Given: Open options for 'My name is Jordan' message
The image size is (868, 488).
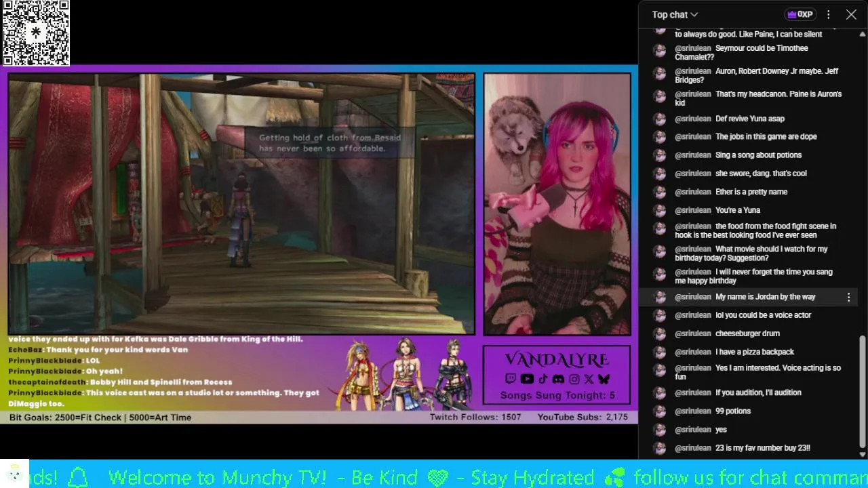Looking at the screenshot, I should click(848, 297).
